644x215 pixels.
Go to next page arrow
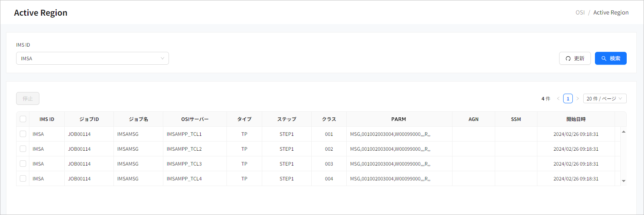(578, 98)
